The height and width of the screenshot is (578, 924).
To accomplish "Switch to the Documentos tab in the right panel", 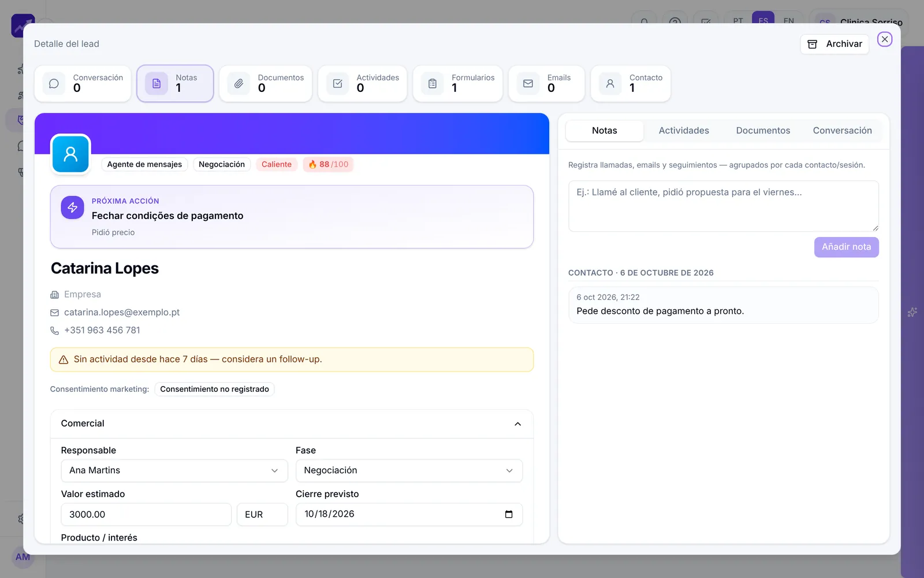I will click(763, 131).
